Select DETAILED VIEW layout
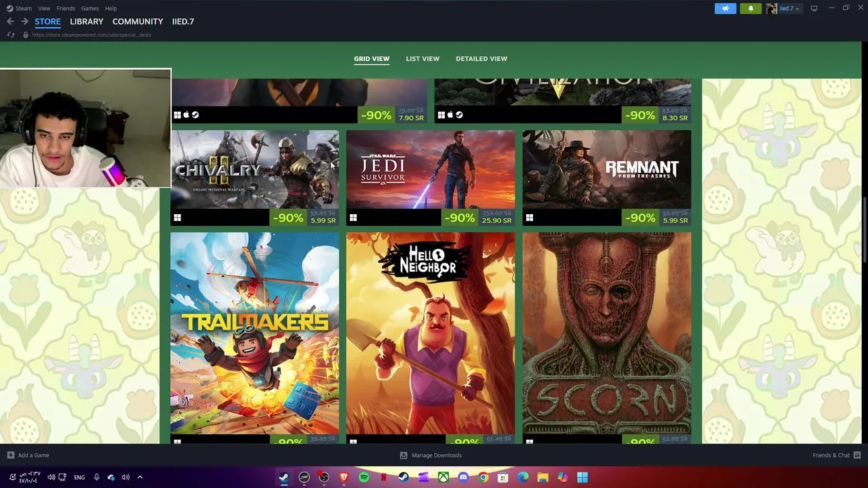 click(481, 58)
